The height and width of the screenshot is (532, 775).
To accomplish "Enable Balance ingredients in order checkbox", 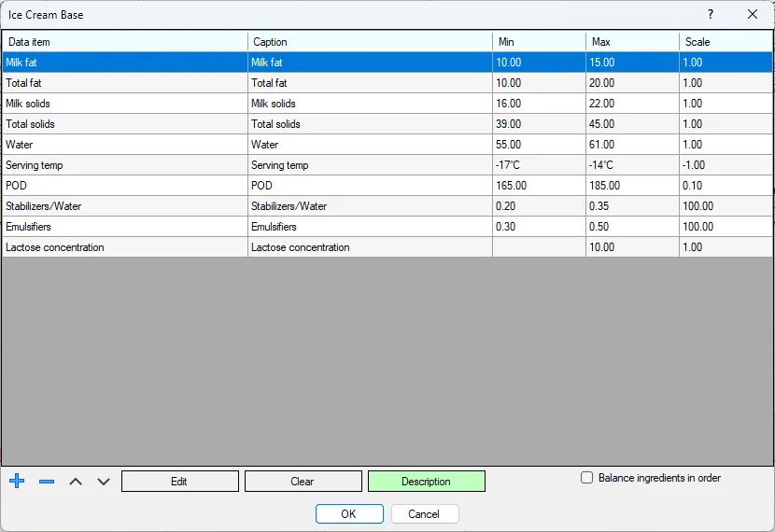I will click(x=586, y=478).
